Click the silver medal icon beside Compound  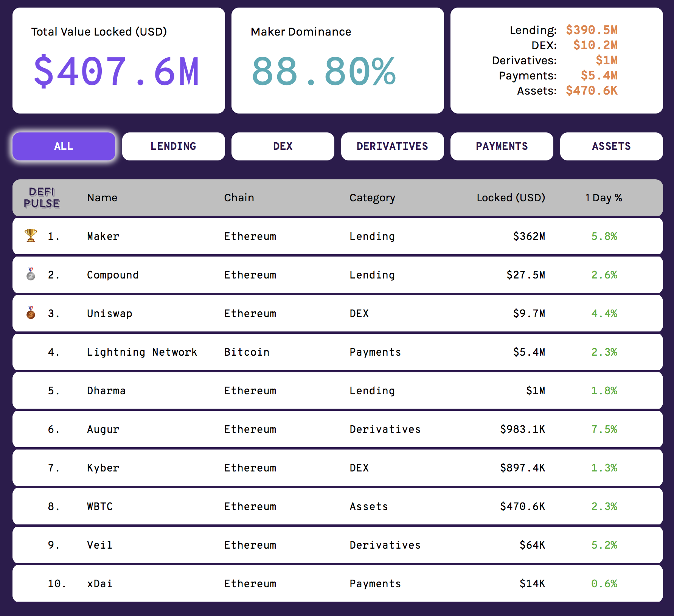coord(30,274)
